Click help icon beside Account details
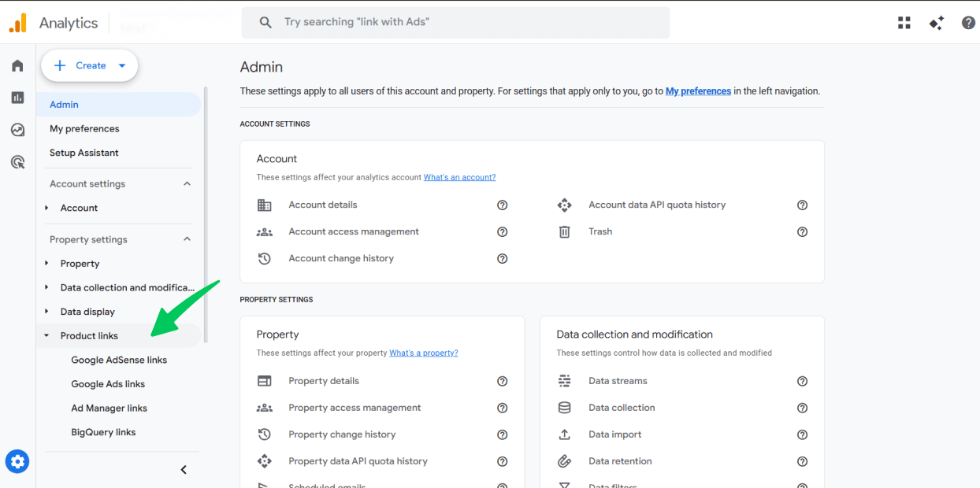This screenshot has height=488, width=980. pos(503,205)
